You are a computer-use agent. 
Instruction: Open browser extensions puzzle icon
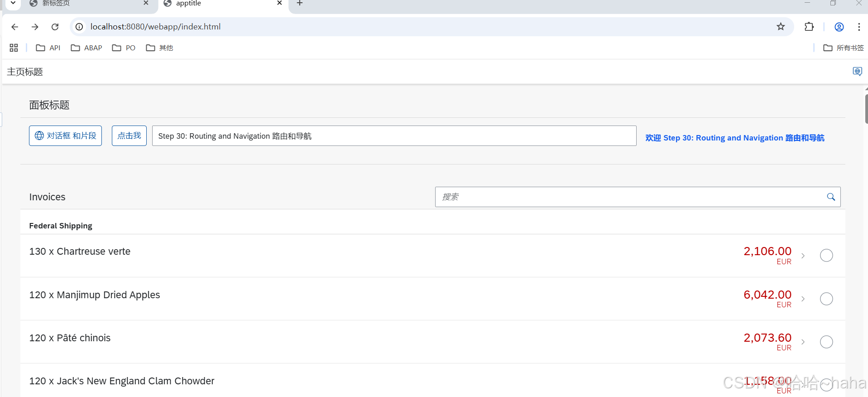(809, 27)
